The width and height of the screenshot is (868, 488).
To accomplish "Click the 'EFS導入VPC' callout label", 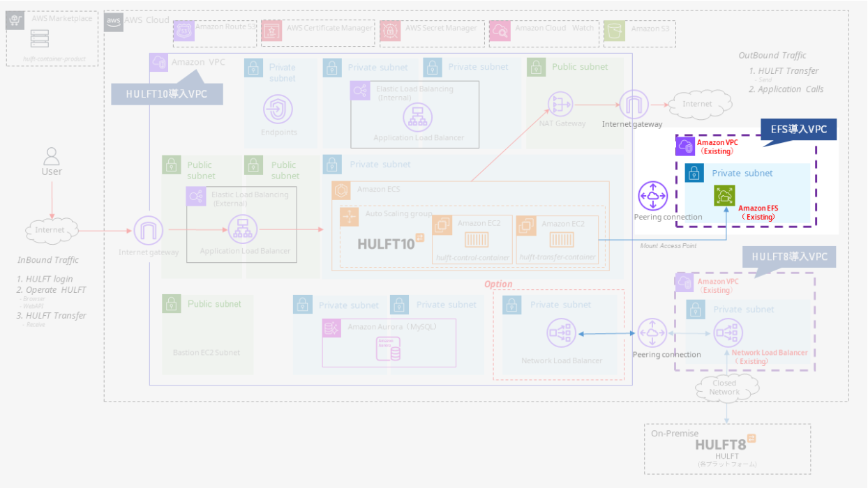I will (x=800, y=129).
